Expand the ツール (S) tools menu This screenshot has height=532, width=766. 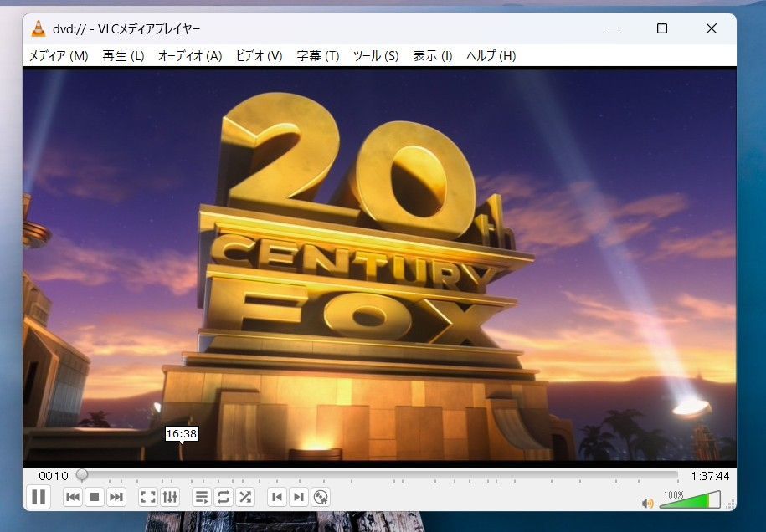376,56
